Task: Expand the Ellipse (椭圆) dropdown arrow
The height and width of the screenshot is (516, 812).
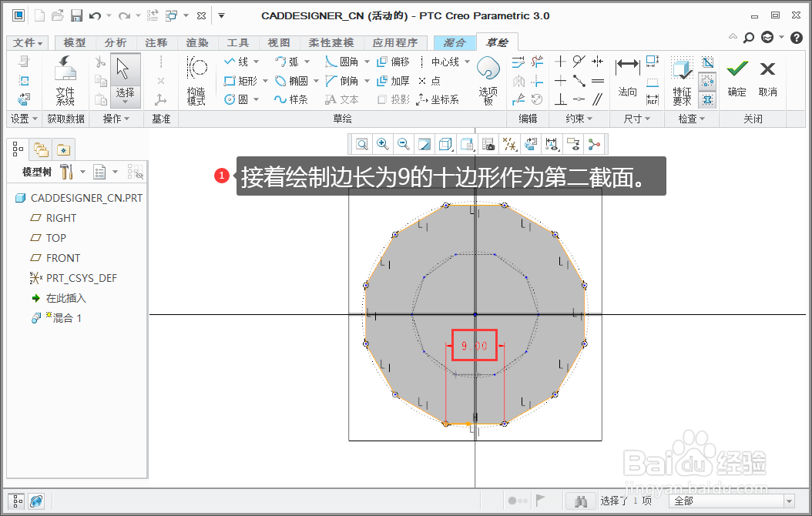Action: (316, 81)
